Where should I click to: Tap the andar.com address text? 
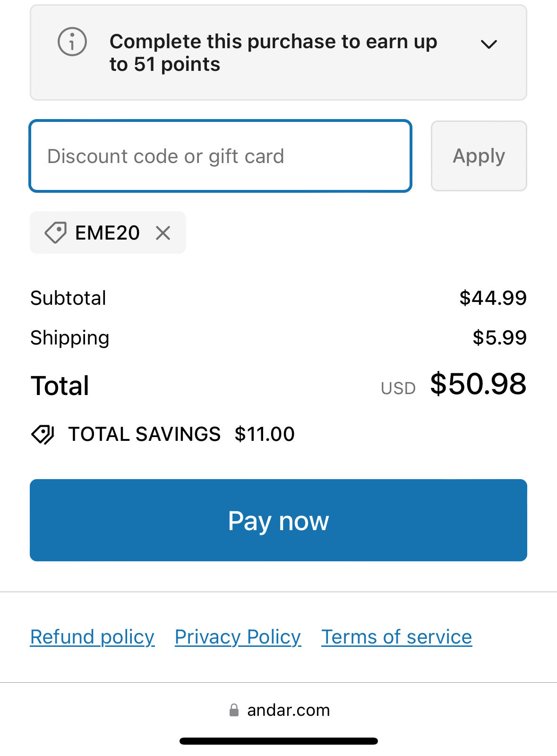(288, 710)
